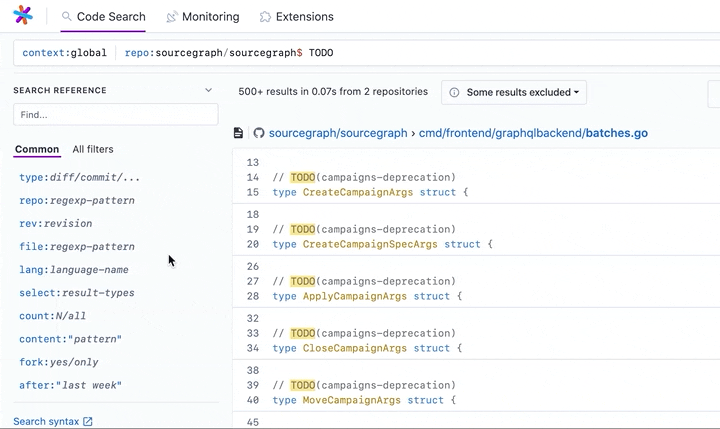
Task: Click the TODO comment on line 14
Action: click(x=364, y=177)
